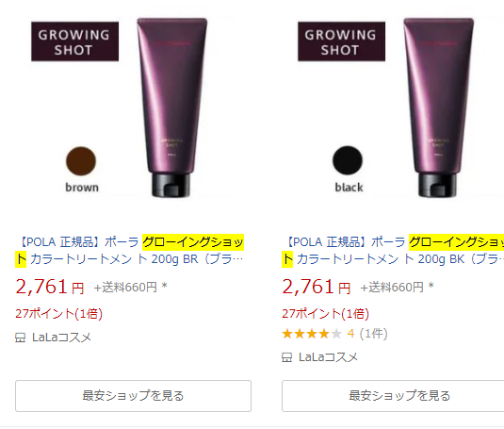
Task: Click the right 2,761円 price
Action: [316, 287]
